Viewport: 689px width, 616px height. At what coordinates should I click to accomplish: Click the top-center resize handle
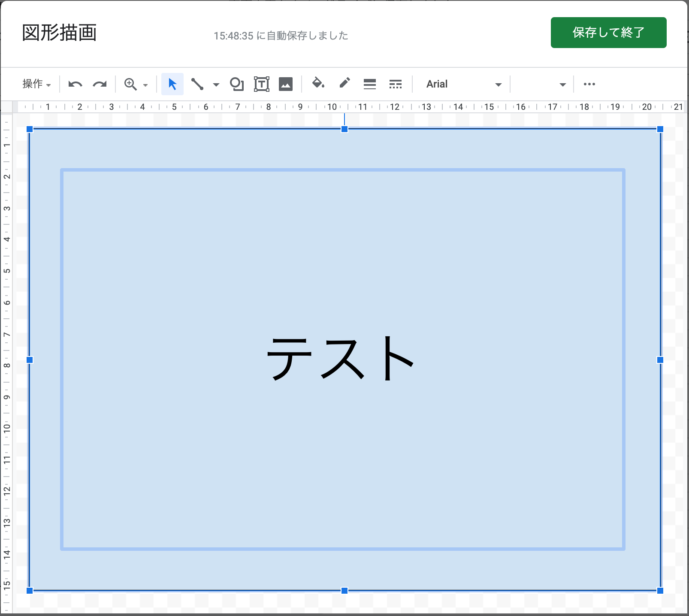coord(344,129)
